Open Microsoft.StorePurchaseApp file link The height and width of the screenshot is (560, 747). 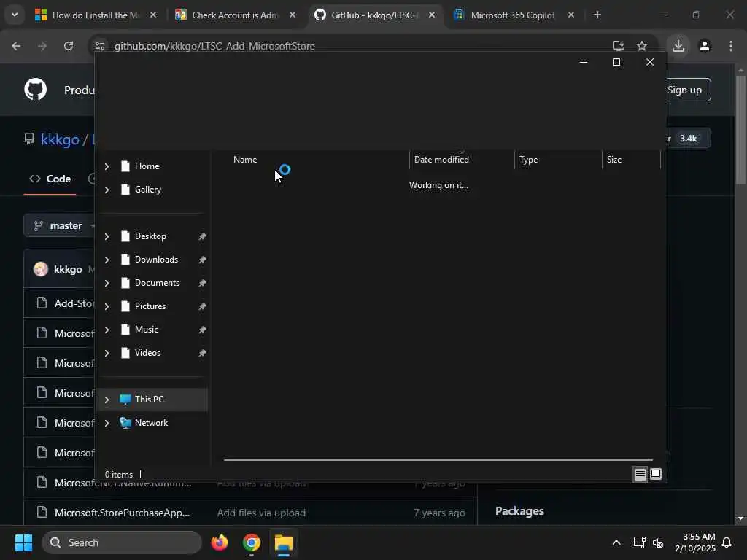[x=122, y=513]
